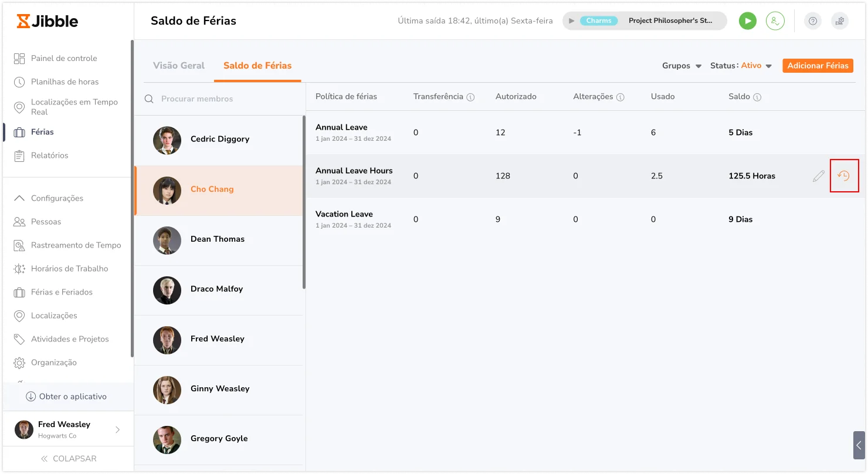868x474 pixels.
Task: Expand the Grupos dropdown filter
Action: 682,66
